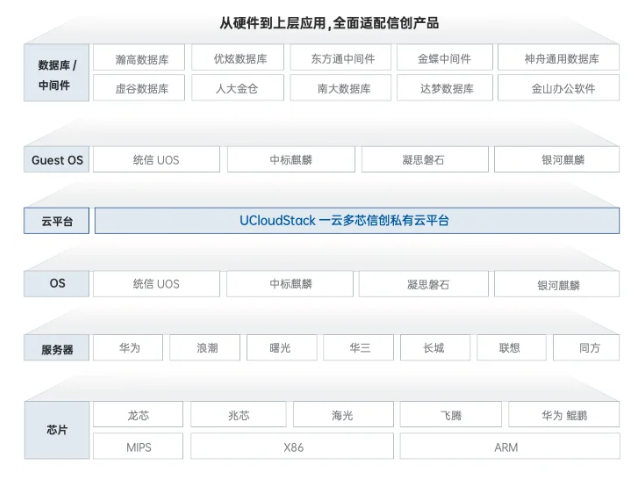Click the 瀚高数据库 box
Screen dimensions: 638x481
139,58
